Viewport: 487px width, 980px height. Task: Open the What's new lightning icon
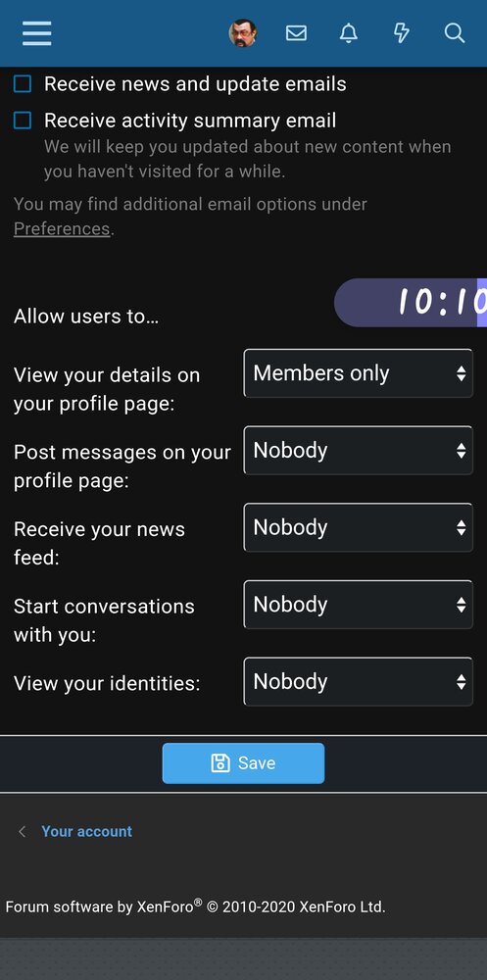coord(402,33)
